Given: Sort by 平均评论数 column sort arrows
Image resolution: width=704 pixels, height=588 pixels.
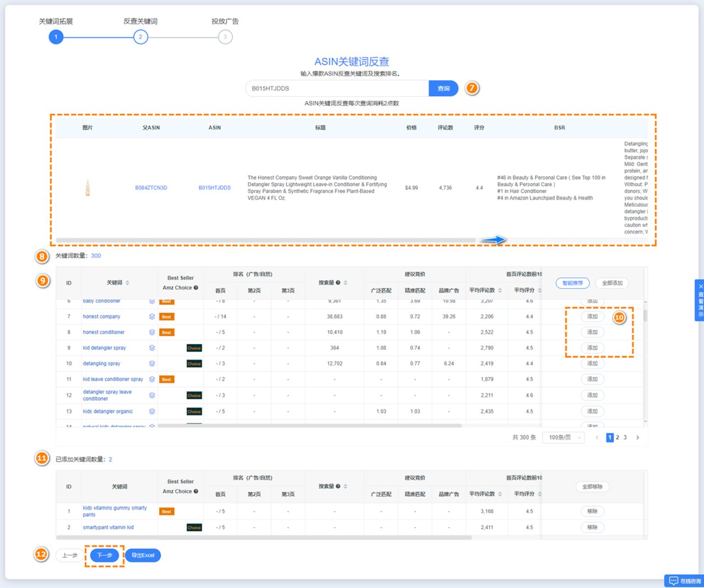Looking at the screenshot, I should (x=500, y=291).
